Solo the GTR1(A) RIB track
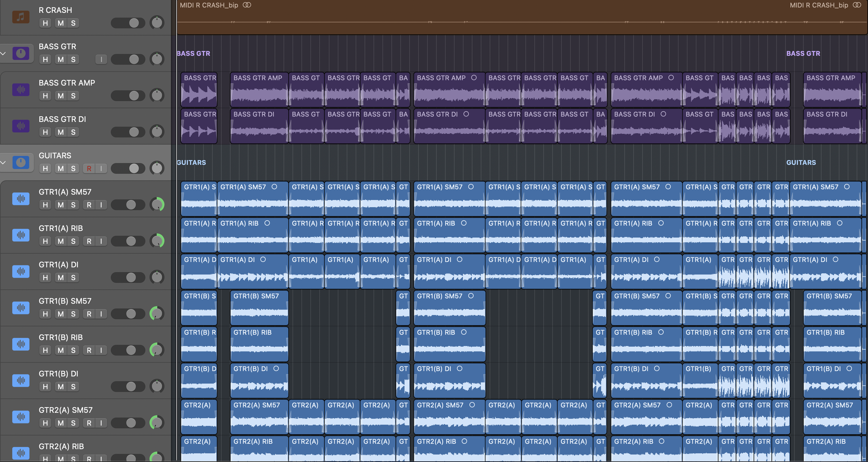The image size is (868, 462). 73,241
